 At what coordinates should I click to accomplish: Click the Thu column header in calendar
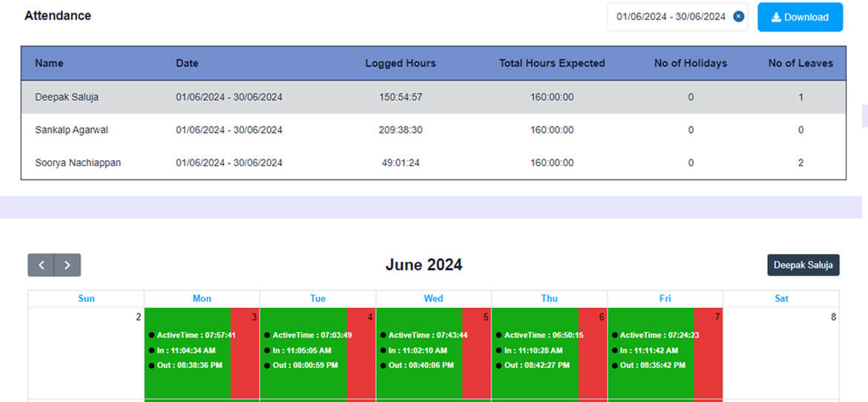point(549,298)
